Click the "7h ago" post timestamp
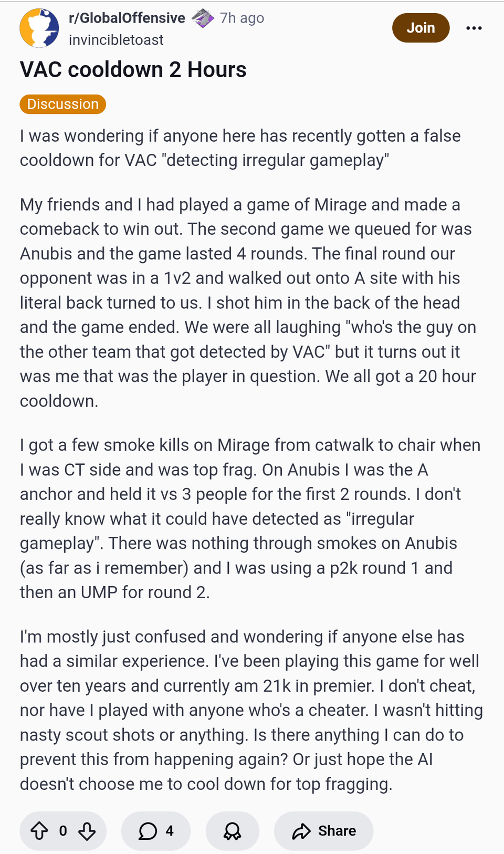This screenshot has width=504, height=854. [242, 18]
